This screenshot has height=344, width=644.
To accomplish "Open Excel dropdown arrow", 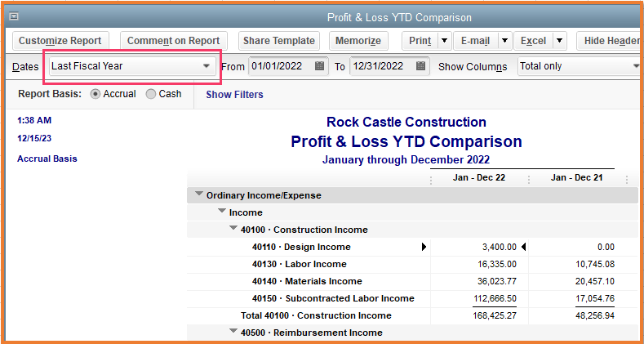I will [559, 41].
